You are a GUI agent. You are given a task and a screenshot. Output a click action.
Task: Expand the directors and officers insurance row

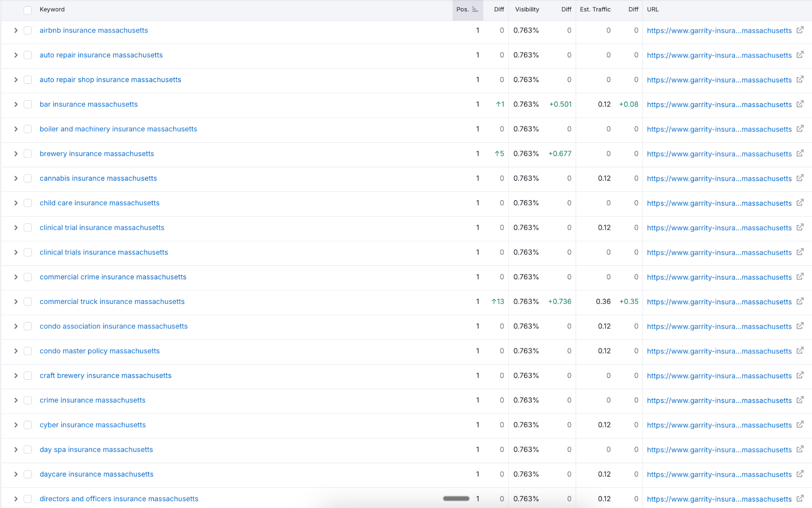pyautogui.click(x=16, y=499)
